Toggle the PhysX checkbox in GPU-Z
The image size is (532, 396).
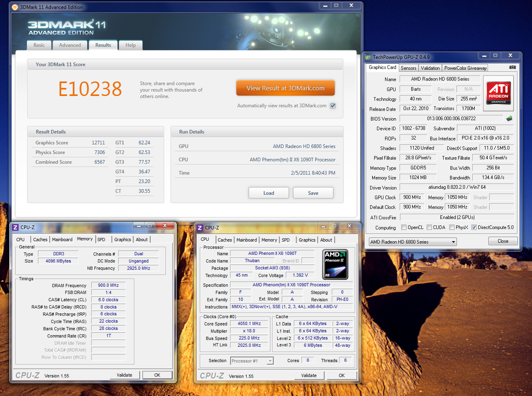point(452,227)
